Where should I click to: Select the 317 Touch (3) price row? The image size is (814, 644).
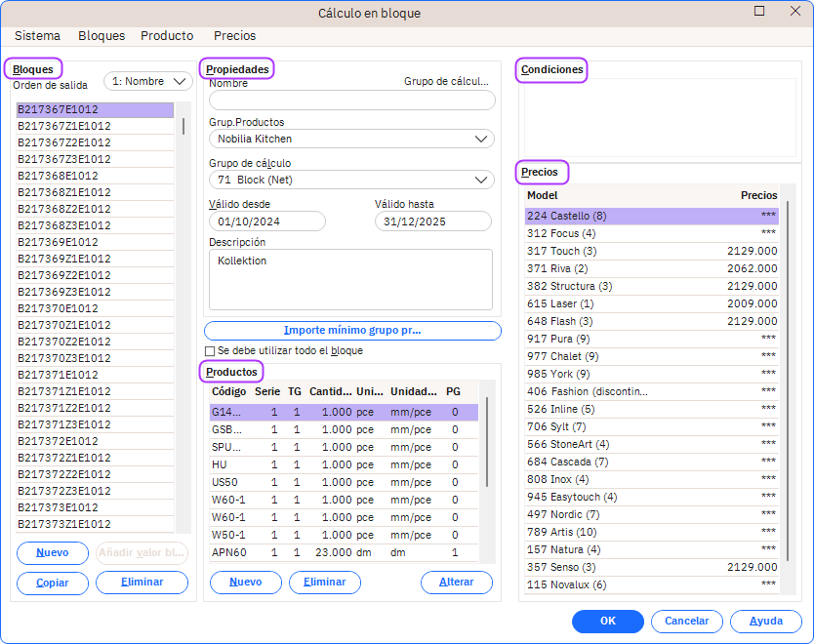click(651, 251)
